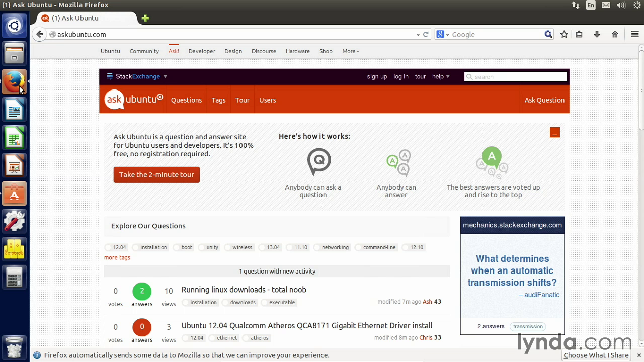Select the (1) Ask Ubuntu browser tab
The width and height of the screenshot is (644, 362).
point(84,18)
